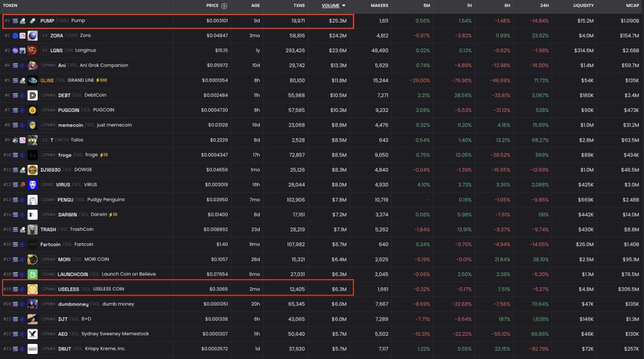Toggle the dollar currency icon beside PRICE header
The height and width of the screenshot is (359, 644).
225,6
